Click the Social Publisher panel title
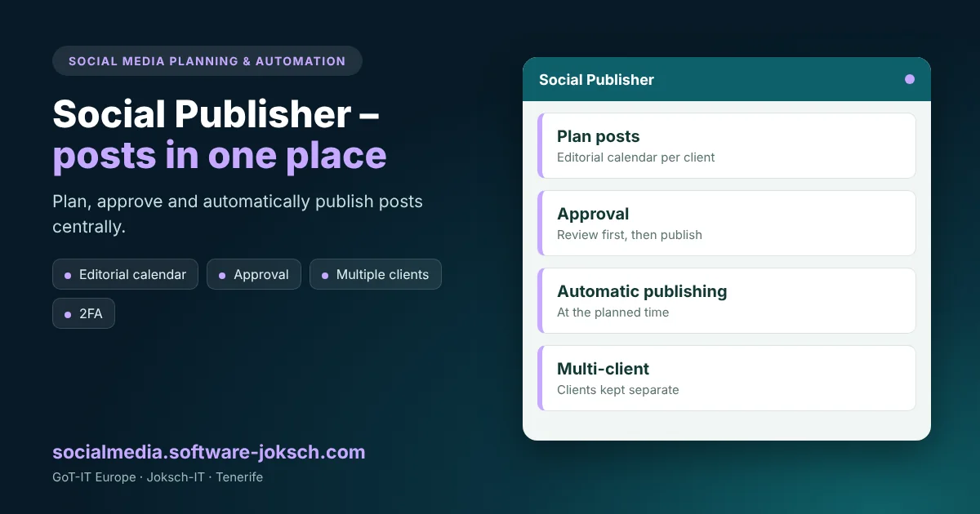980x514 pixels. point(596,79)
